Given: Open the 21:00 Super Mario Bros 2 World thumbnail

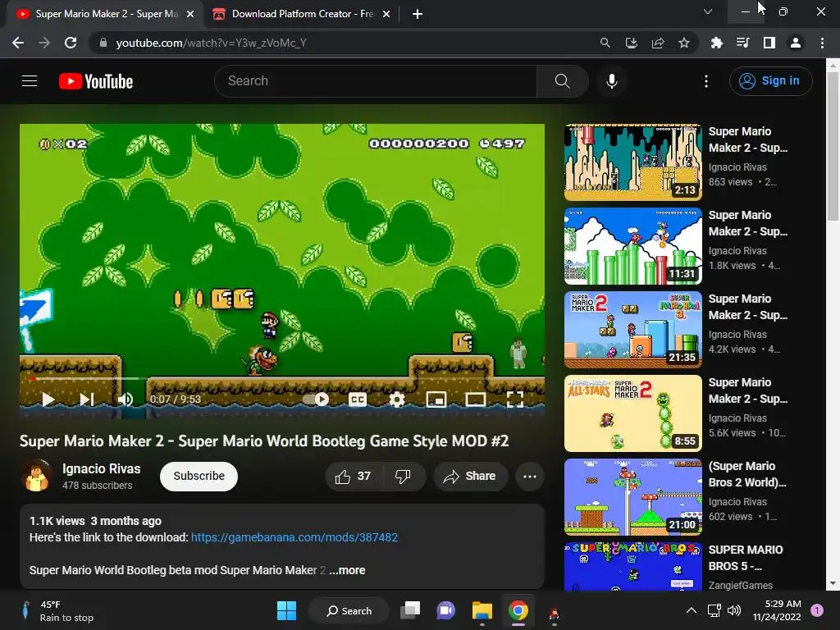Looking at the screenshot, I should point(632,496).
